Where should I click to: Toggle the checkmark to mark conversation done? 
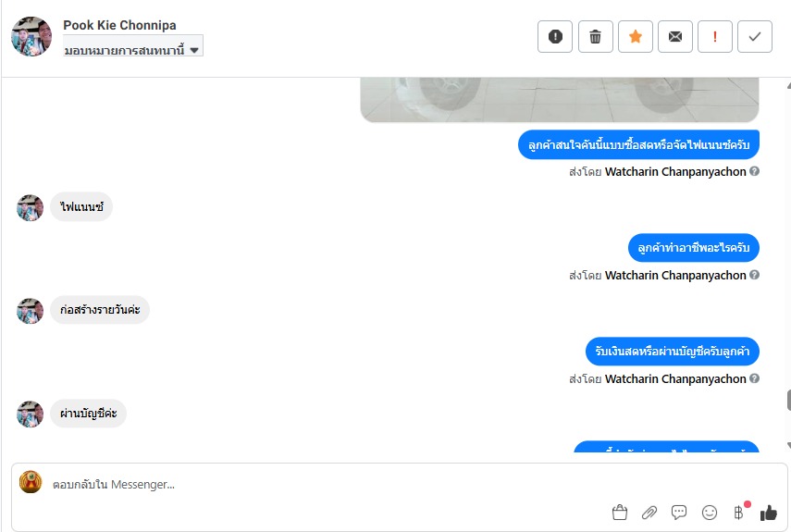point(755,36)
